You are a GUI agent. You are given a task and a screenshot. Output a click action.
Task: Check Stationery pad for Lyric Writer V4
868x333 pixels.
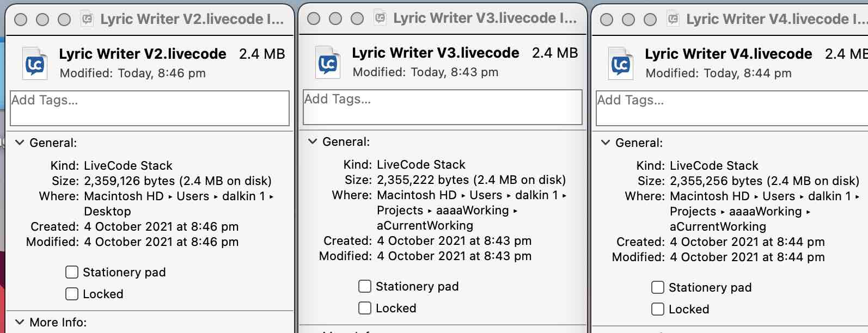coord(658,287)
